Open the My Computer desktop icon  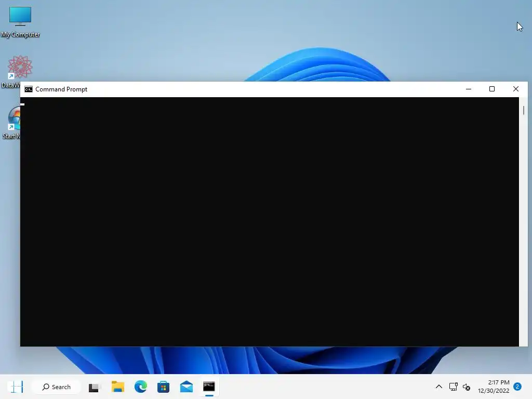click(x=20, y=21)
